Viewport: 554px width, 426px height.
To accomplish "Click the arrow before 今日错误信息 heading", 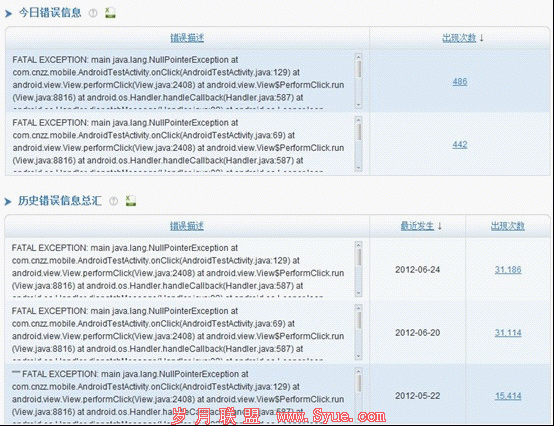I will [8, 13].
